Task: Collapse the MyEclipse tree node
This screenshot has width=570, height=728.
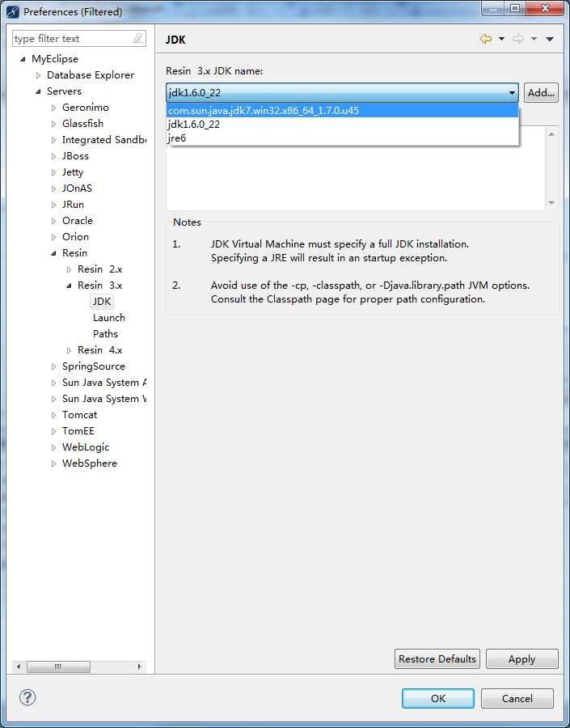Action: pyautogui.click(x=23, y=59)
